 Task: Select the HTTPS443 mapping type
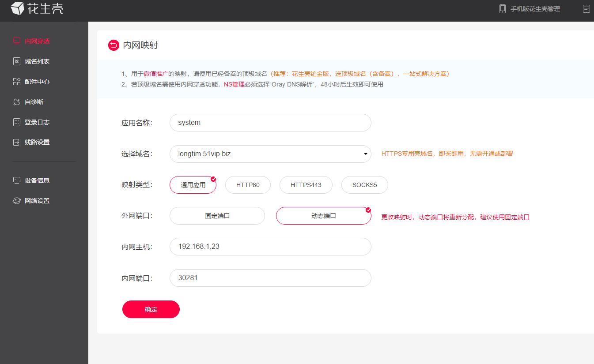point(306,185)
